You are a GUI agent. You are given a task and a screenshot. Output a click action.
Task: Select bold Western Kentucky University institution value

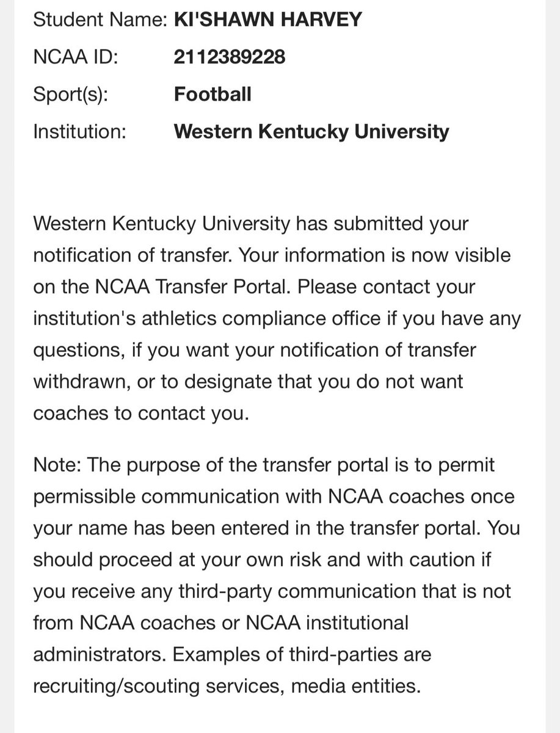(311, 131)
